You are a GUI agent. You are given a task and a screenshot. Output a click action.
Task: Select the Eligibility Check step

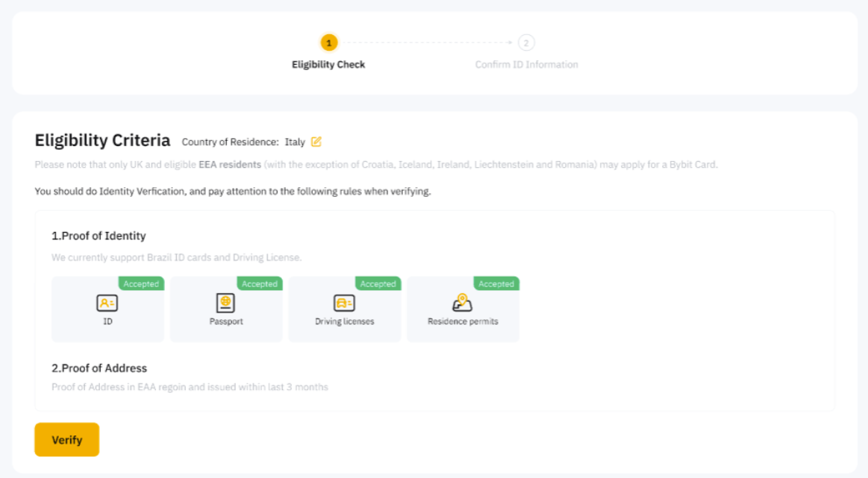(x=328, y=64)
